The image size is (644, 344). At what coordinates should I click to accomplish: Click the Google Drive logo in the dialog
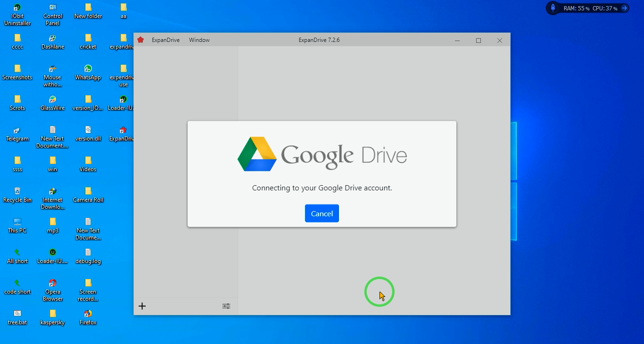[322, 154]
